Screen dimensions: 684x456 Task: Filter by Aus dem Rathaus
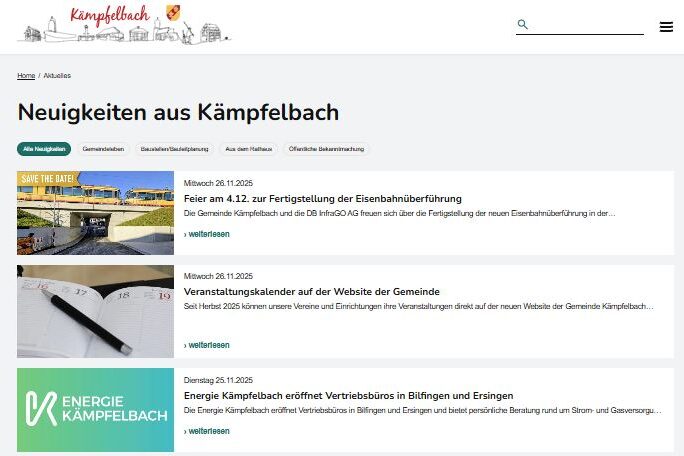coord(249,149)
